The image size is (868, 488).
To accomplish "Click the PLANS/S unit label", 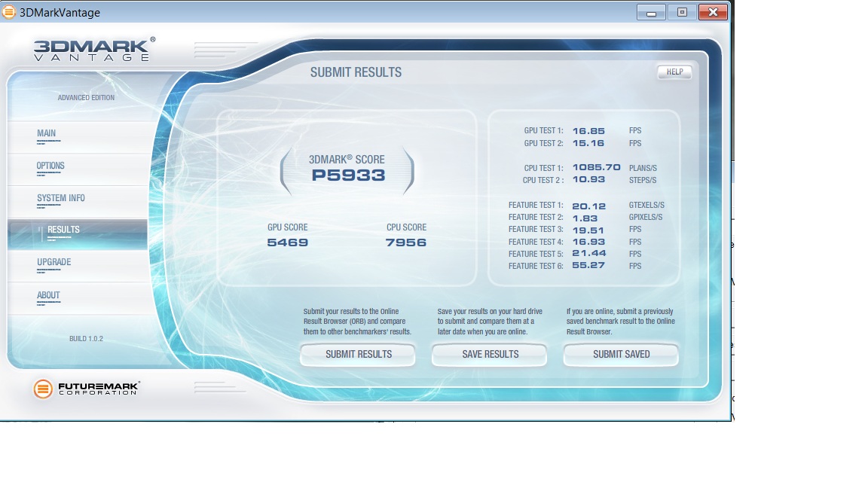I will click(x=643, y=168).
